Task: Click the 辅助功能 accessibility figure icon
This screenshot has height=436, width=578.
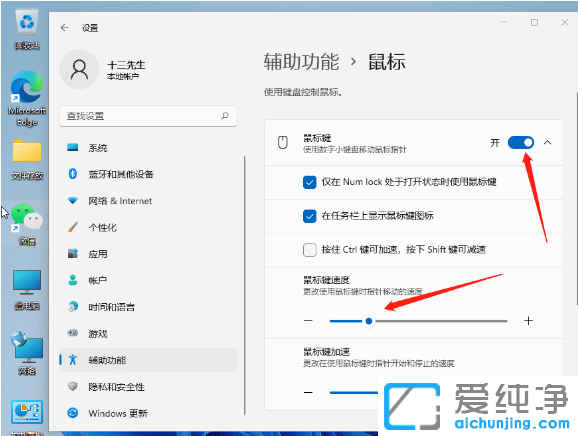Action: coord(73,360)
